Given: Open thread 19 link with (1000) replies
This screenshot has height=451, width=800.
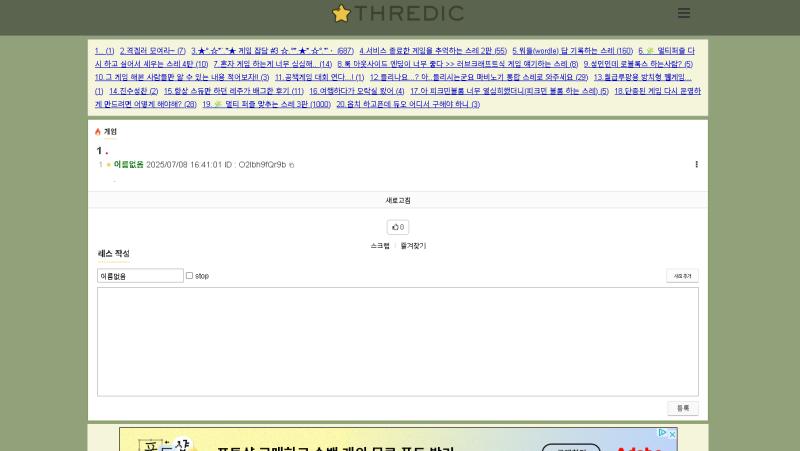Looking at the screenshot, I should tap(266, 104).
